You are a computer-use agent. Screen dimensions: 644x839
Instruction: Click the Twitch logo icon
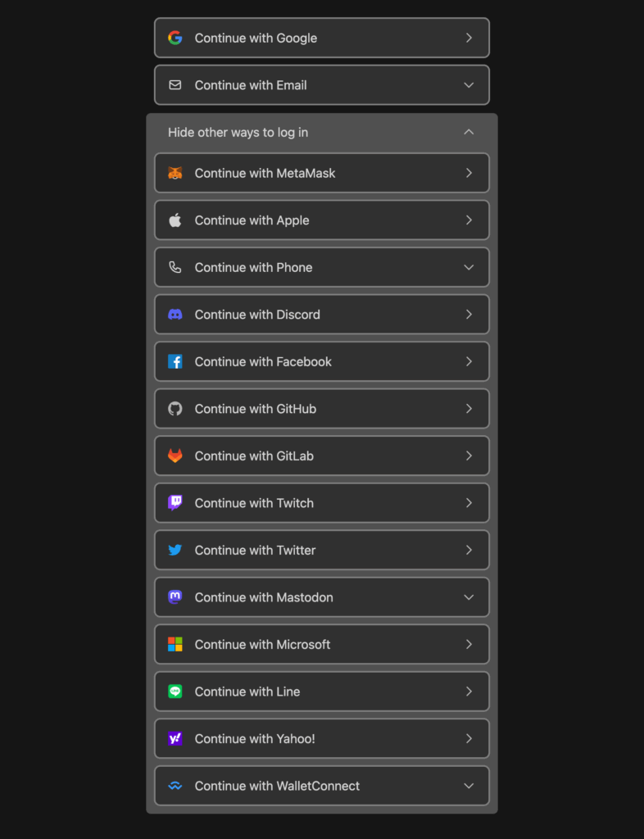(175, 503)
